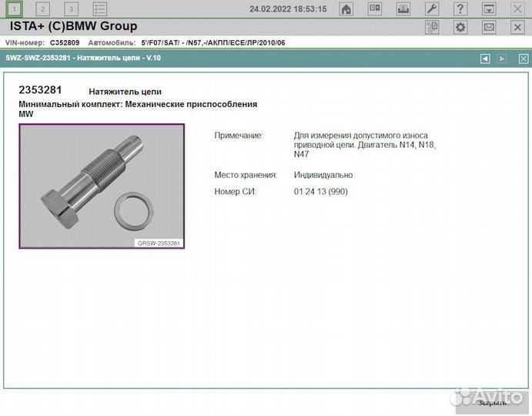Open the document copy icon beside settings
The width and height of the screenshot is (532, 416).
pos(432,27)
